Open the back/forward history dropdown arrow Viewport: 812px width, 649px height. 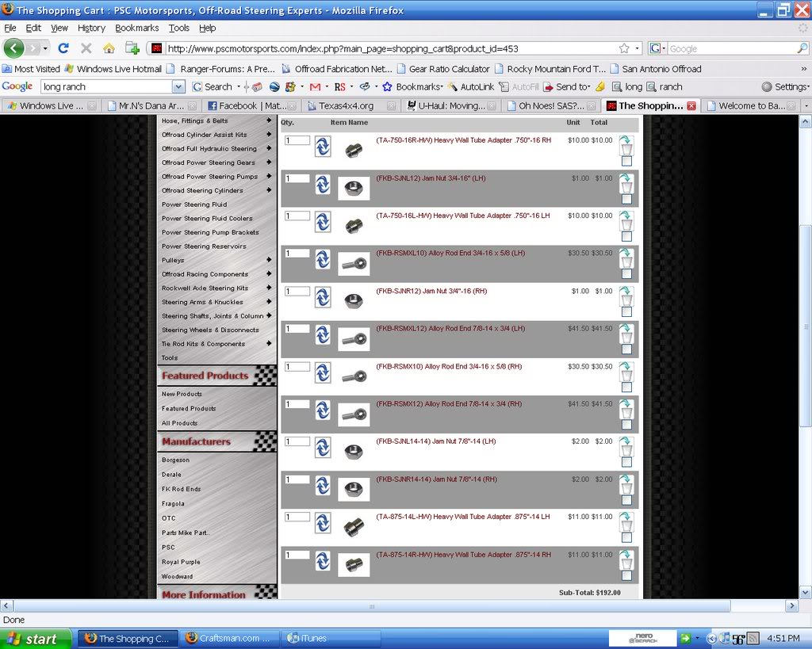45,48
